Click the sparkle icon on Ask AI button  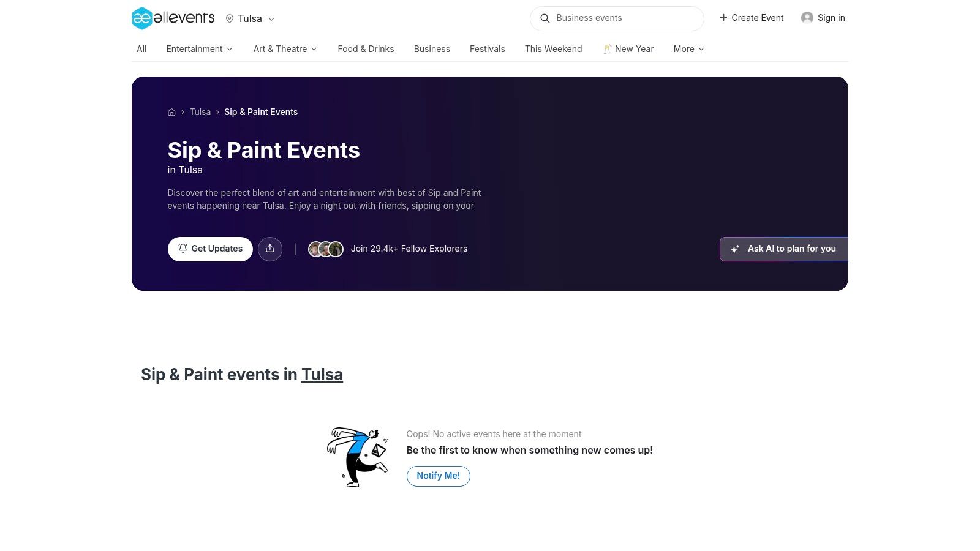click(x=734, y=249)
